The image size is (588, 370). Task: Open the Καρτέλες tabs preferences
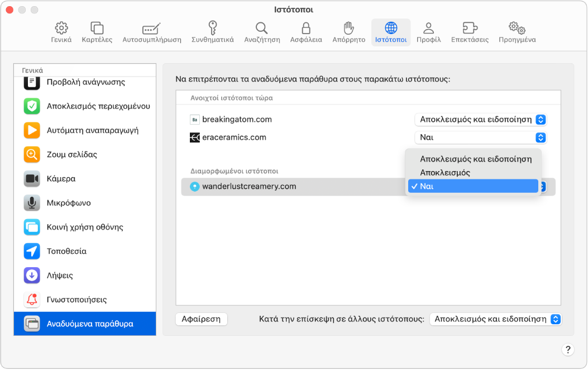coord(97,32)
